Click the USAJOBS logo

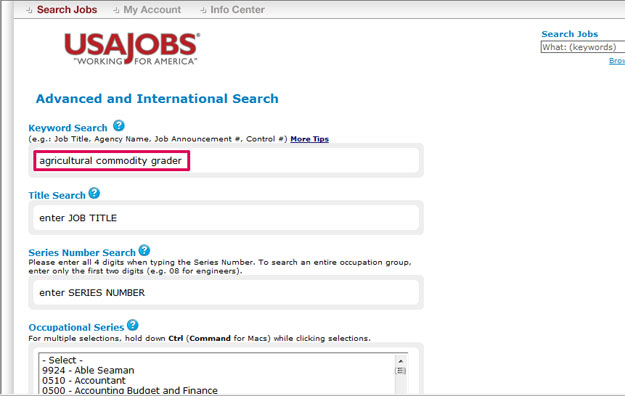tap(132, 49)
